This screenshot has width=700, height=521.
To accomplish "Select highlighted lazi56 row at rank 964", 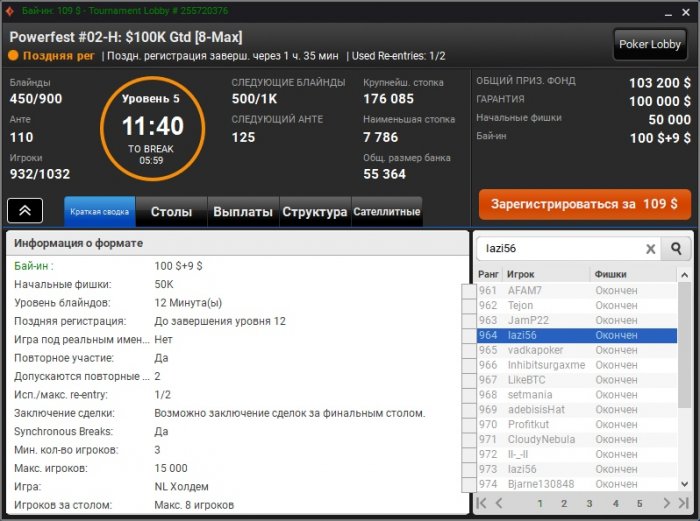I will [576, 335].
